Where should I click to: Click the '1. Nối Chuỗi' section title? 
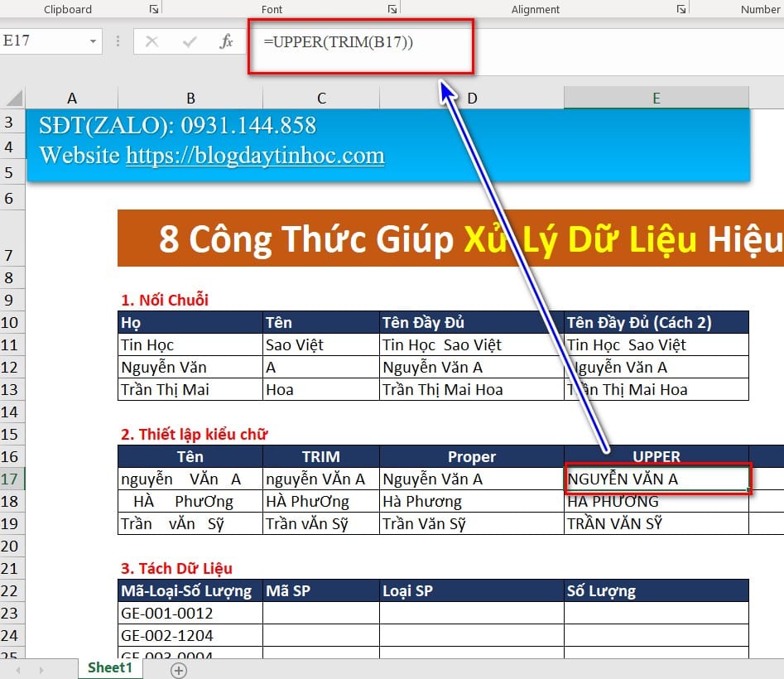click(165, 300)
